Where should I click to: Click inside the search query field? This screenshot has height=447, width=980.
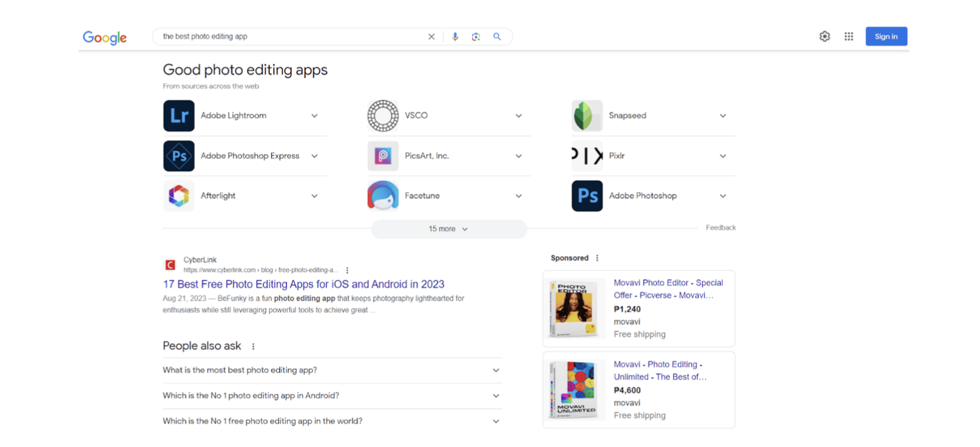tap(293, 37)
